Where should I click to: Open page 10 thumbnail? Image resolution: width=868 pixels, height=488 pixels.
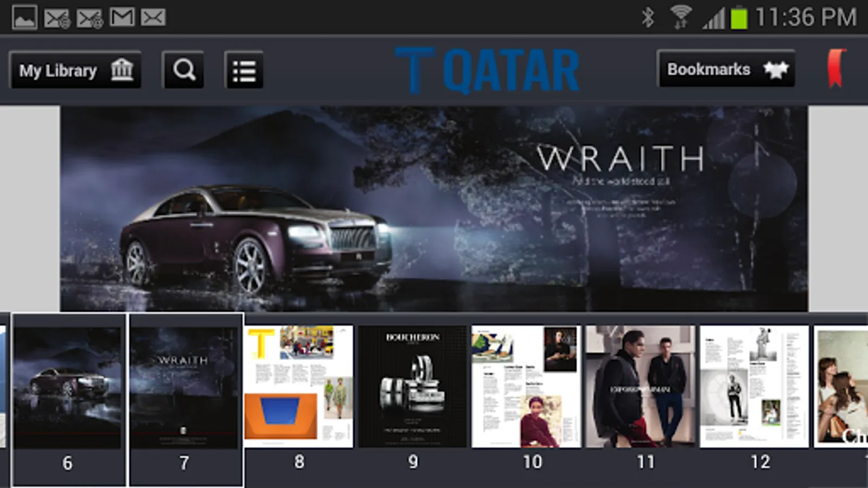pos(526,387)
